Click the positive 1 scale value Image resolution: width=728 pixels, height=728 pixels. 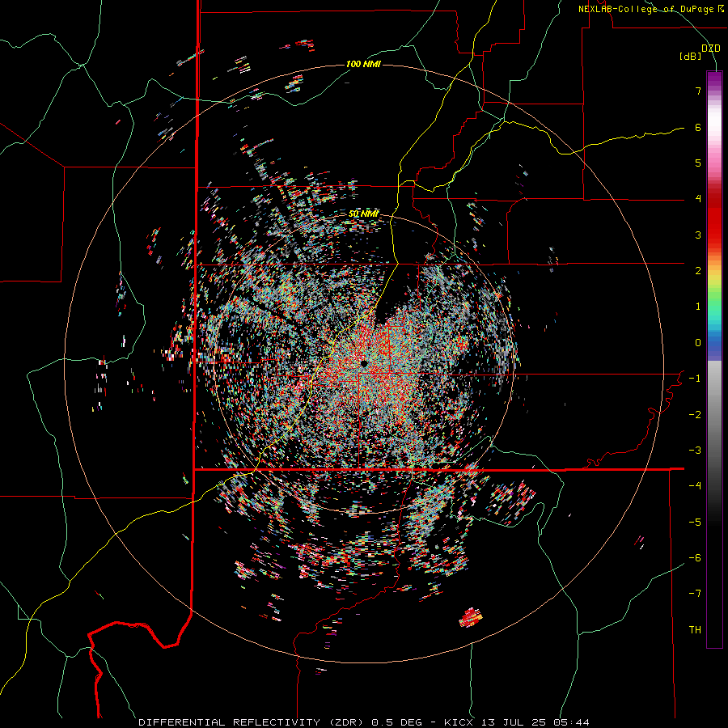[698, 307]
